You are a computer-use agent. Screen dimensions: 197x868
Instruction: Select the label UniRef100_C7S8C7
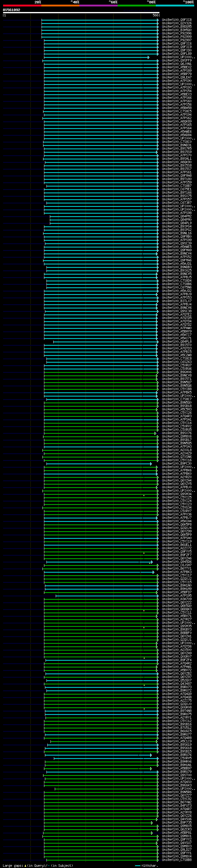click(176, 399)
